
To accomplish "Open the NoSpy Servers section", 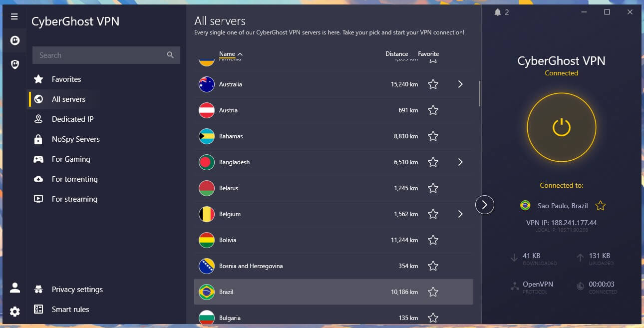I will click(x=75, y=139).
